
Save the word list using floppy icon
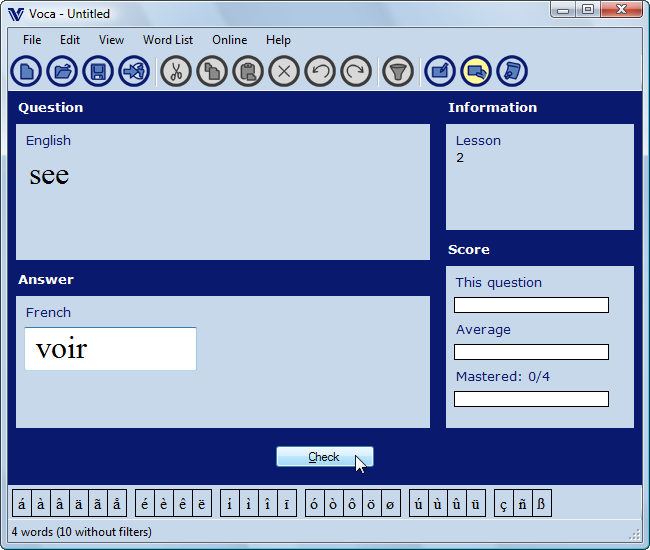98,71
